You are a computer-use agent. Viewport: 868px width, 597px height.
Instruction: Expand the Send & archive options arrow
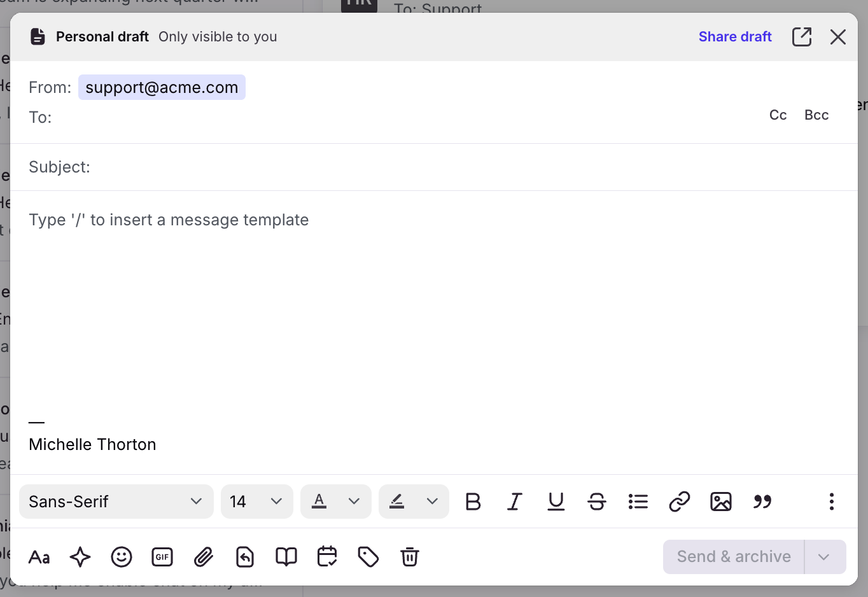824,557
